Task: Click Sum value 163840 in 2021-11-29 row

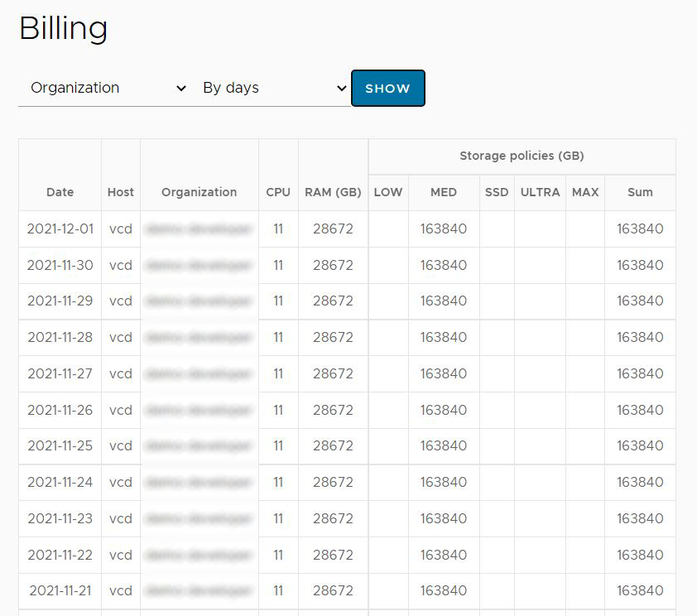Action: pos(640,301)
